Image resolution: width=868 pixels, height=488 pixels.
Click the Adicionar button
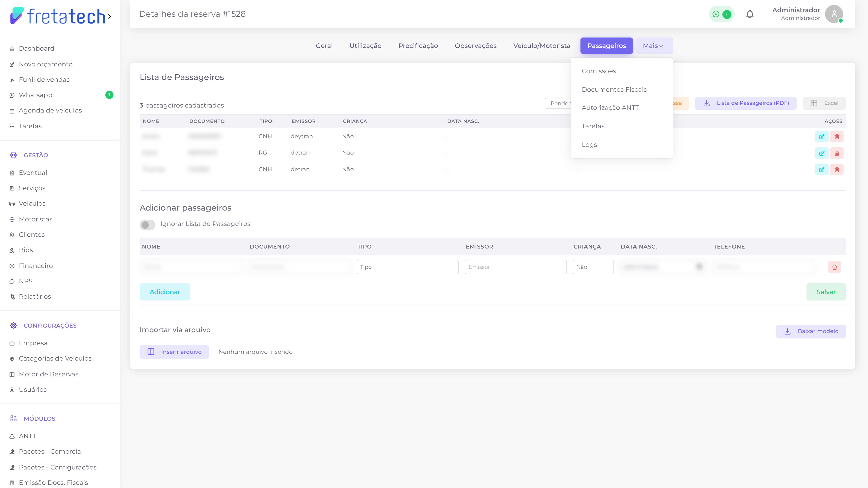[165, 292]
